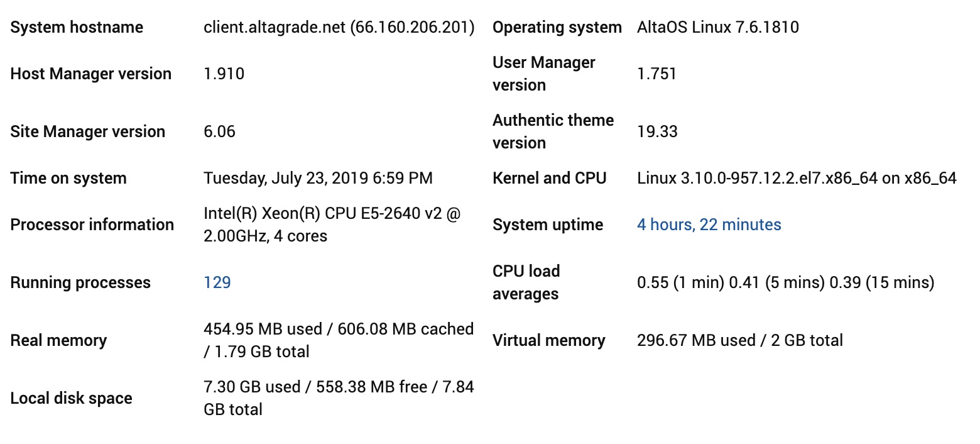This screenshot has width=980, height=444.
Task: Click the Host Manager version value 1.910
Action: (224, 74)
